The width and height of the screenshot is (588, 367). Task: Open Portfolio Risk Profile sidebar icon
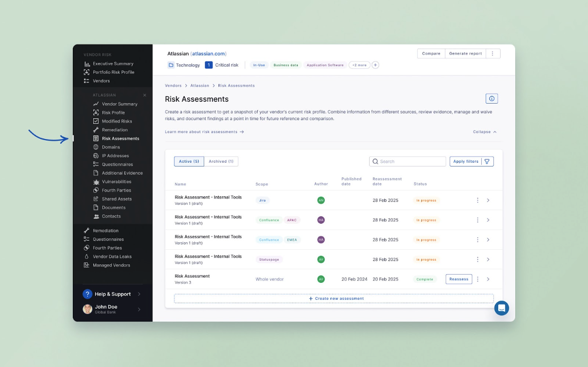tap(86, 72)
